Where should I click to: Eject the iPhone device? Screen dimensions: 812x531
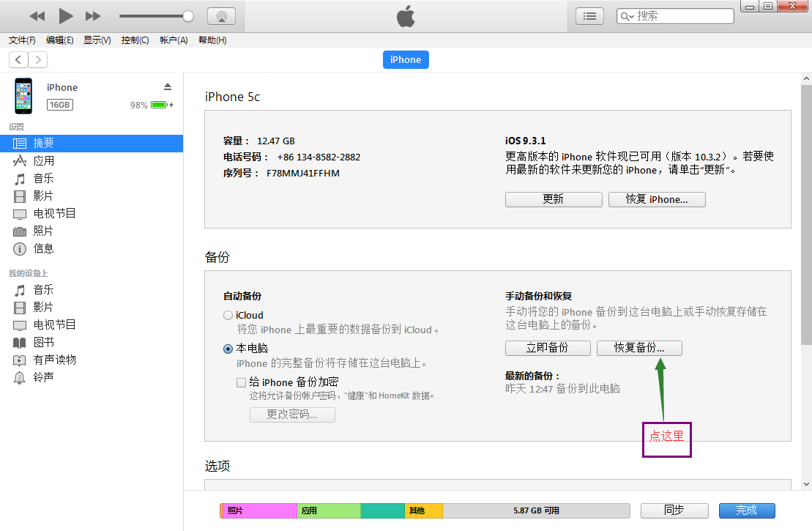click(x=167, y=86)
